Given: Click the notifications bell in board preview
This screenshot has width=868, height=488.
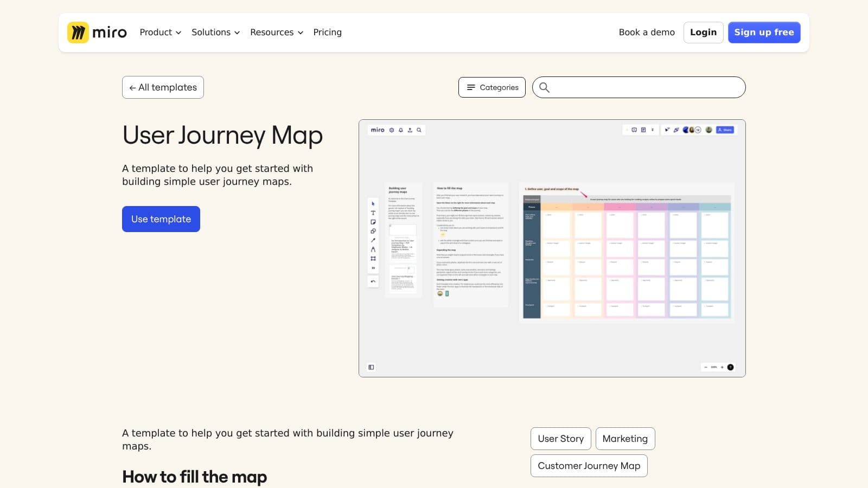Looking at the screenshot, I should 401,130.
